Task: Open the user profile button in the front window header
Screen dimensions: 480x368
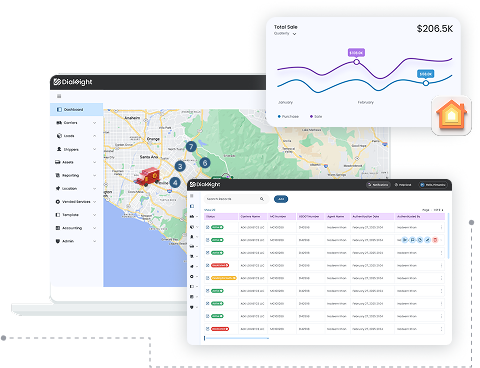Action: tap(433, 185)
